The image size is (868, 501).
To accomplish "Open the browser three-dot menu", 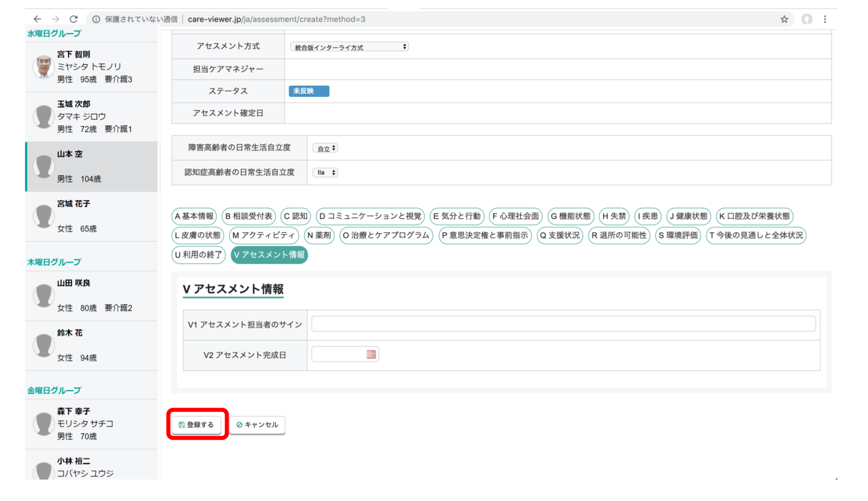I will (x=825, y=19).
